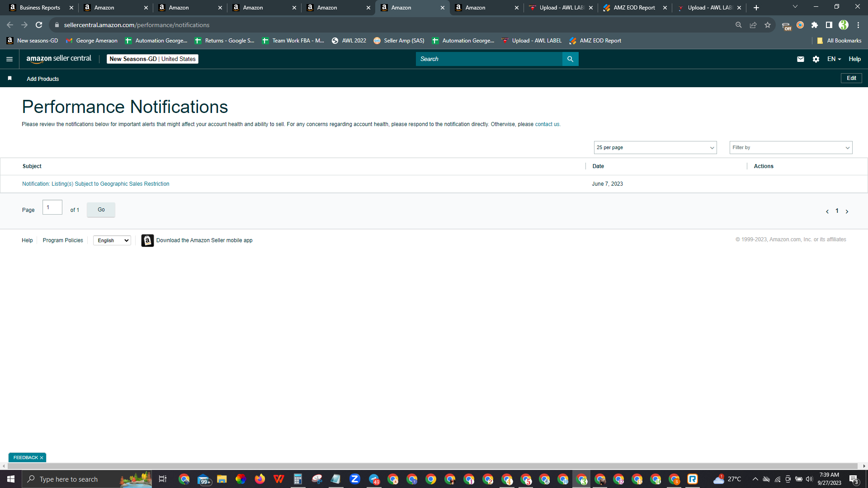This screenshot has width=868, height=488.
Task: Expand the Filter by dropdown
Action: (791, 148)
